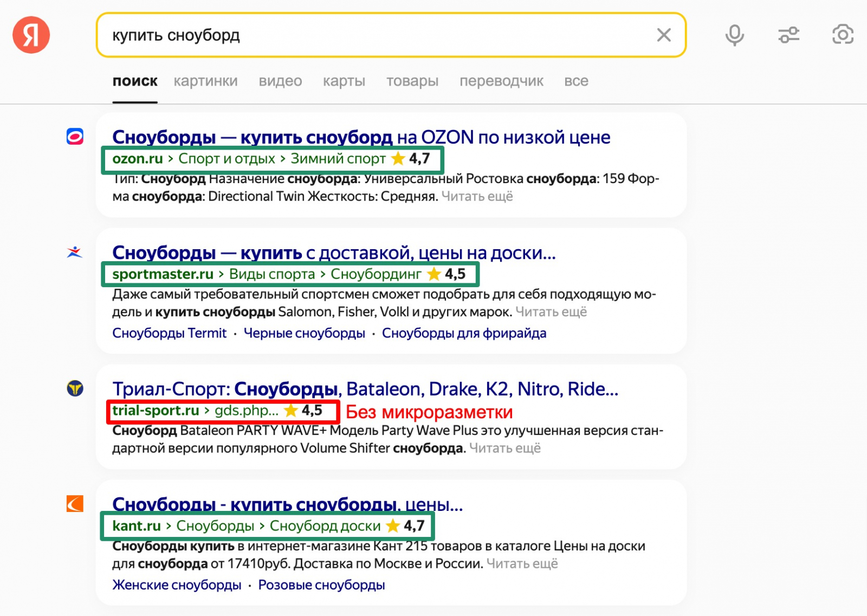The image size is (867, 616).
Task: Open Розовые сноуборды quick link
Action: click(321, 585)
